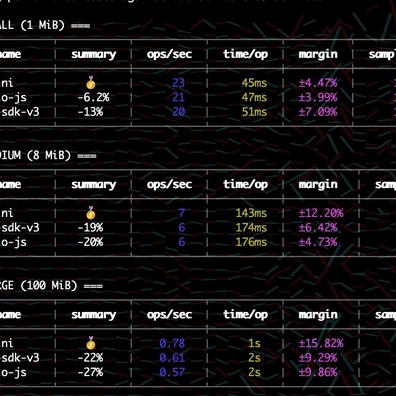Click the 45ms time/op value
This screenshot has width=396, height=396.
click(254, 83)
